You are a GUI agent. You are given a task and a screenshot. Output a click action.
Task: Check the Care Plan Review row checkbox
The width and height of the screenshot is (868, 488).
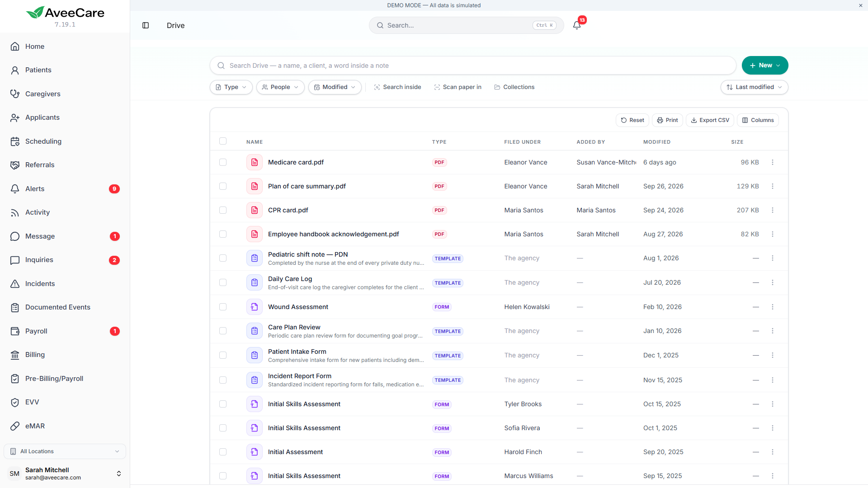[223, 331]
